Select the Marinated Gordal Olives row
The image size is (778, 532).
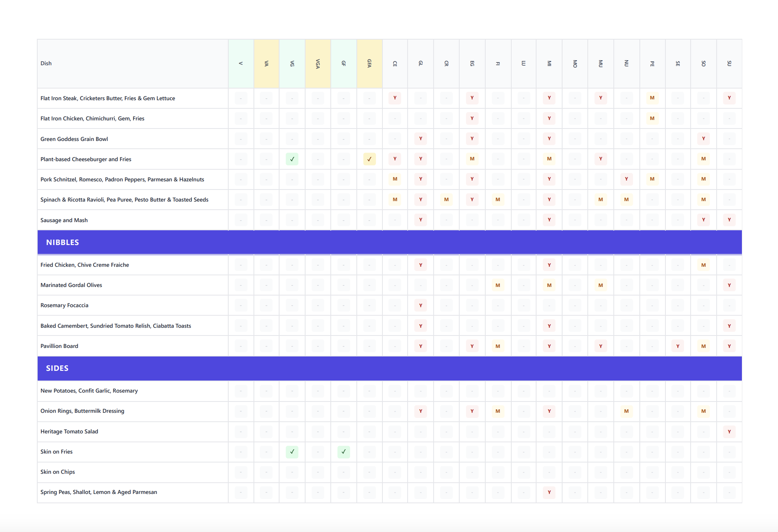(x=71, y=285)
